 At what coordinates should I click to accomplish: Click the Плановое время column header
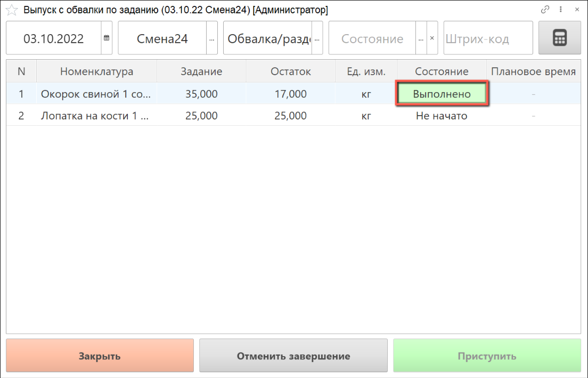coord(533,71)
